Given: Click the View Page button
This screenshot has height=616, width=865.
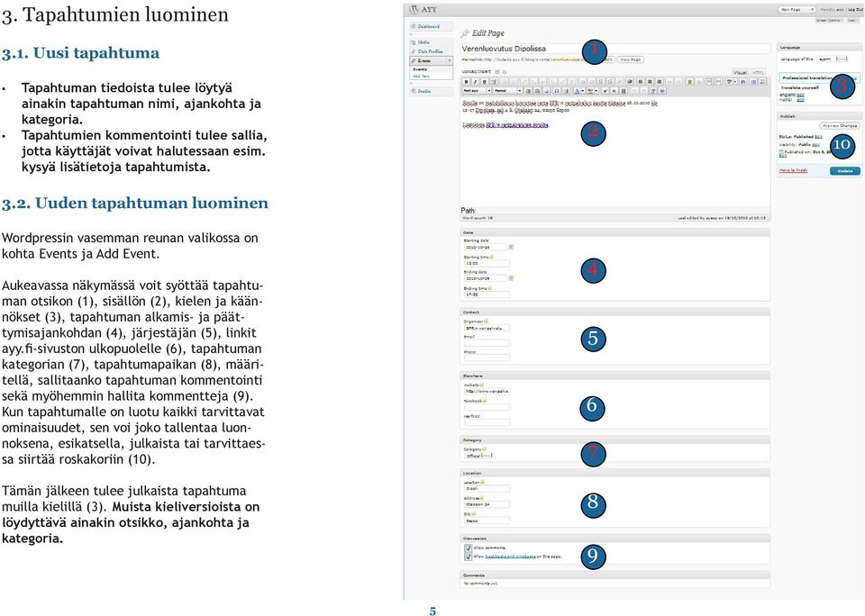Looking at the screenshot, I should coord(631,59).
